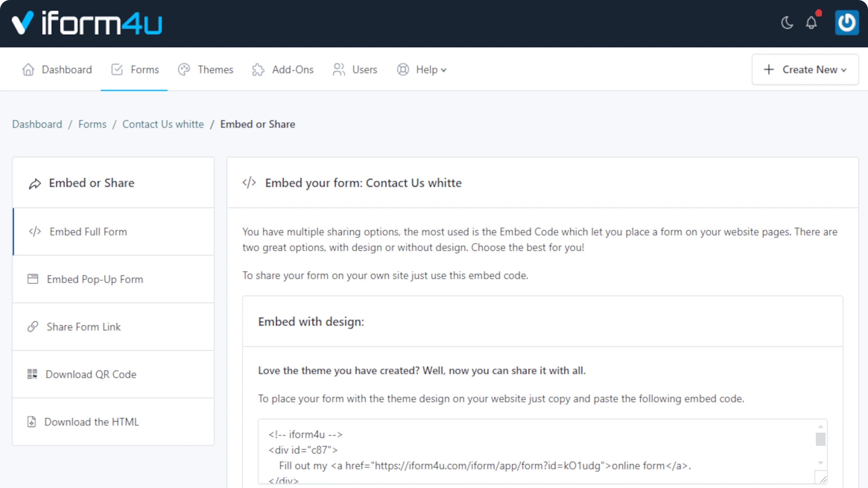Click the Forms breadcrumb link
The height and width of the screenshot is (488, 868).
click(x=92, y=124)
